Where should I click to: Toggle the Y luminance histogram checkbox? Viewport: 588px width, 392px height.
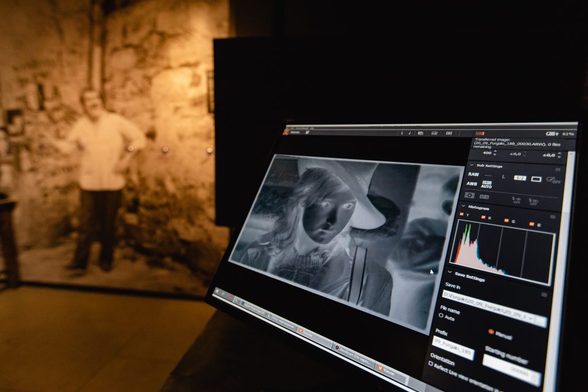(461, 215)
